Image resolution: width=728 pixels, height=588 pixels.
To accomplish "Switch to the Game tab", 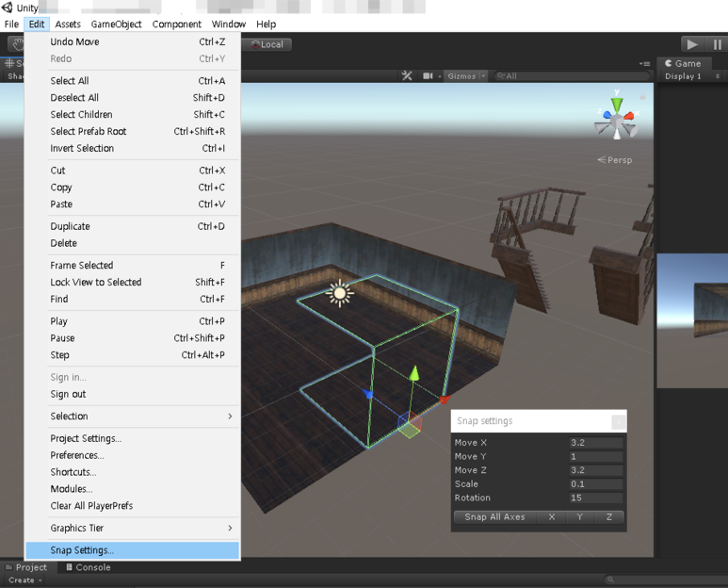I will [682, 64].
